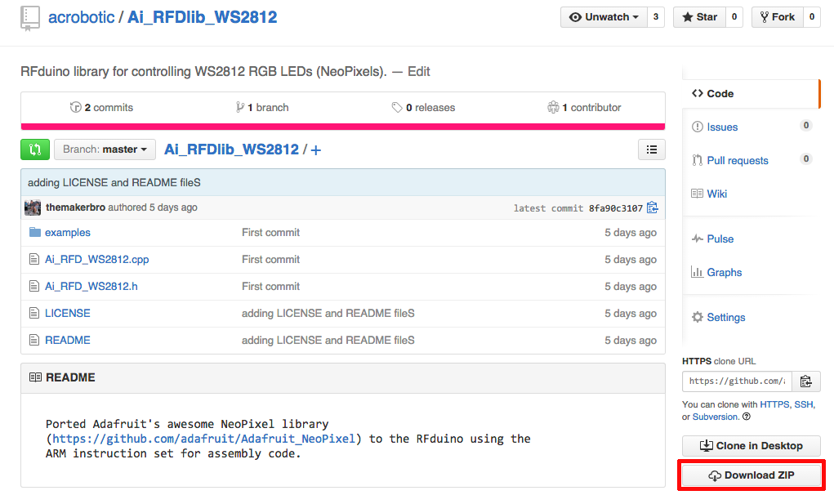
Task: Open commit message in the LICENSE row
Action: coord(328,313)
